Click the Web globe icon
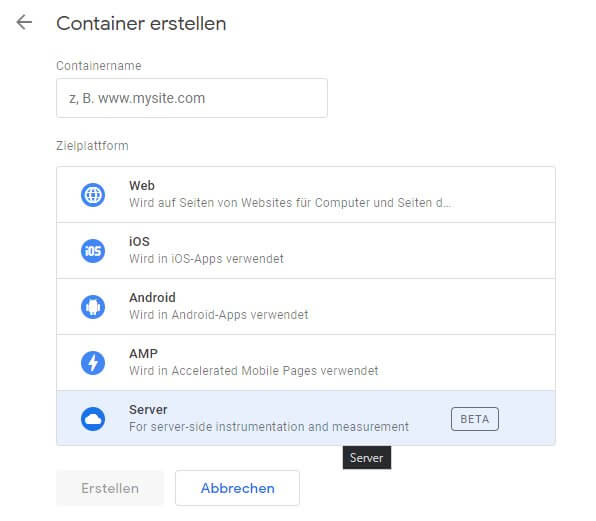 point(93,195)
